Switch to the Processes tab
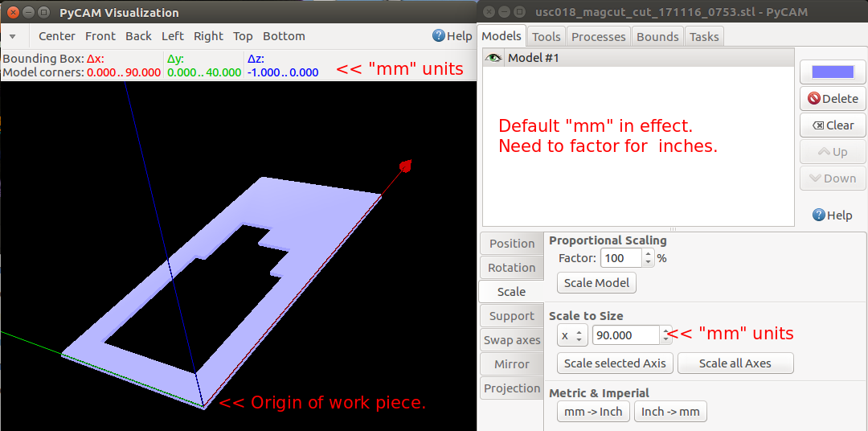 click(x=598, y=36)
